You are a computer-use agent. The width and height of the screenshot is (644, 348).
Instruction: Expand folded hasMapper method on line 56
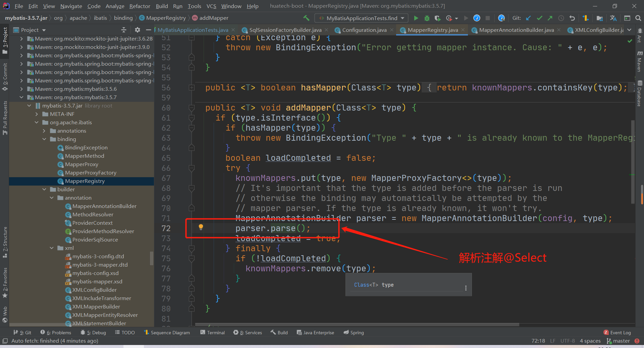pyautogui.click(x=192, y=88)
